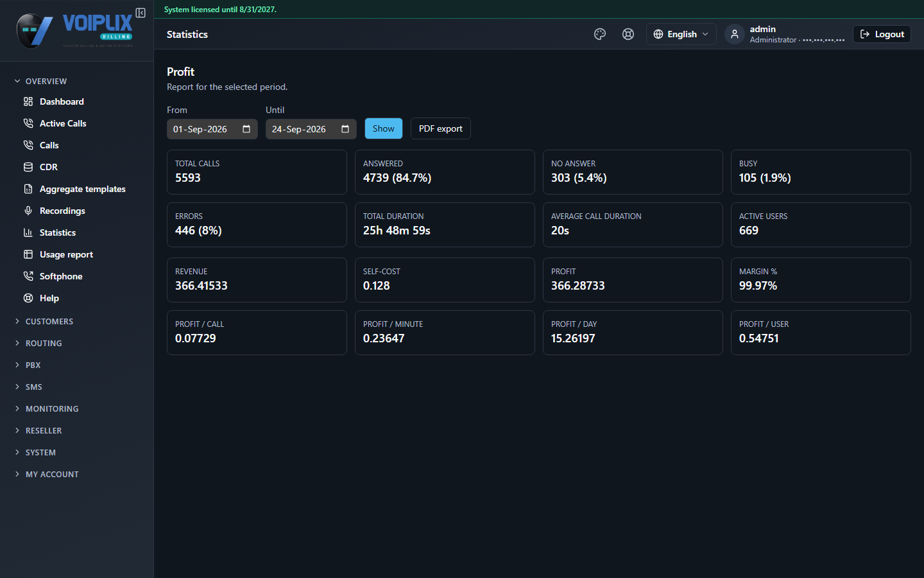This screenshot has width=924, height=578.
Task: Click the support lifebuoy icon
Action: (x=628, y=34)
